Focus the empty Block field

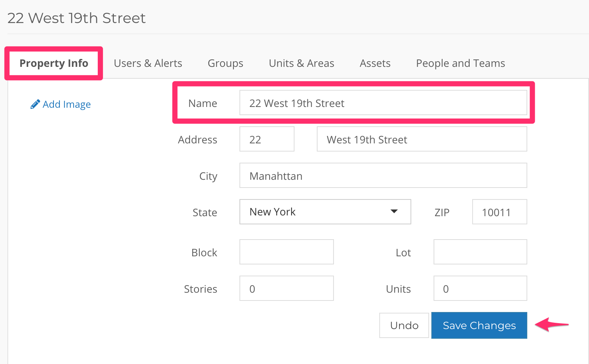pyautogui.click(x=287, y=252)
